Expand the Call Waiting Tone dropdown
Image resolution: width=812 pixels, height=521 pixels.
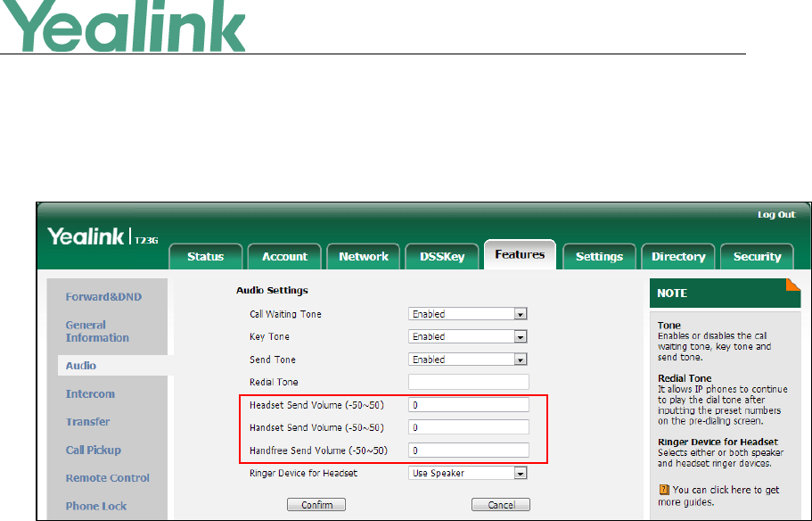tap(468, 314)
